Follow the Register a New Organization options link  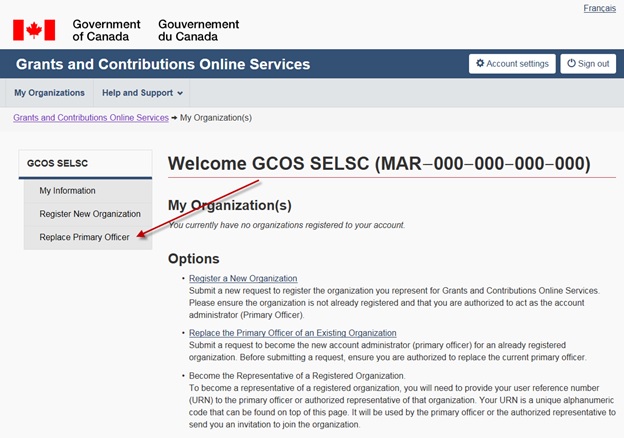242,278
